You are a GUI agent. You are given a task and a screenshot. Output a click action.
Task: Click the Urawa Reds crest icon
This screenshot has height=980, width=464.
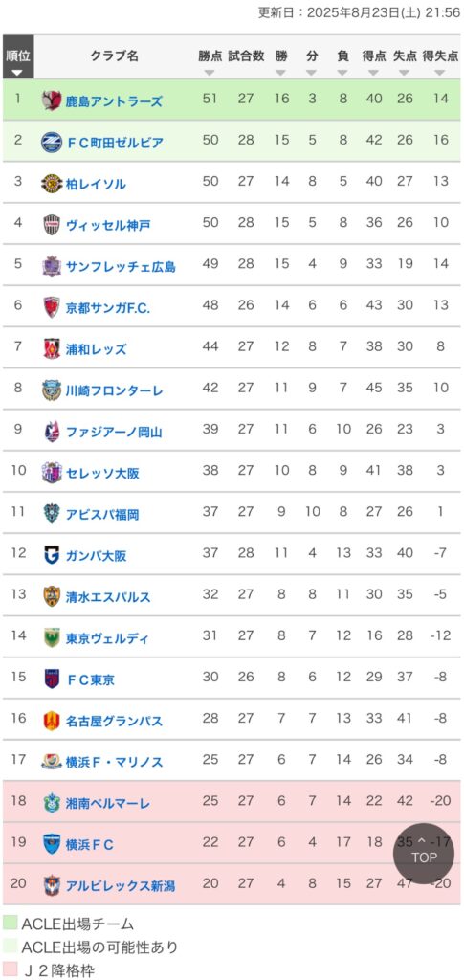point(52,348)
